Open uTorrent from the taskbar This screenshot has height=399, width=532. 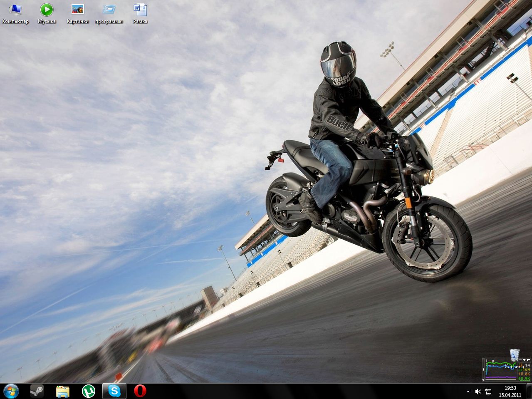tap(89, 391)
